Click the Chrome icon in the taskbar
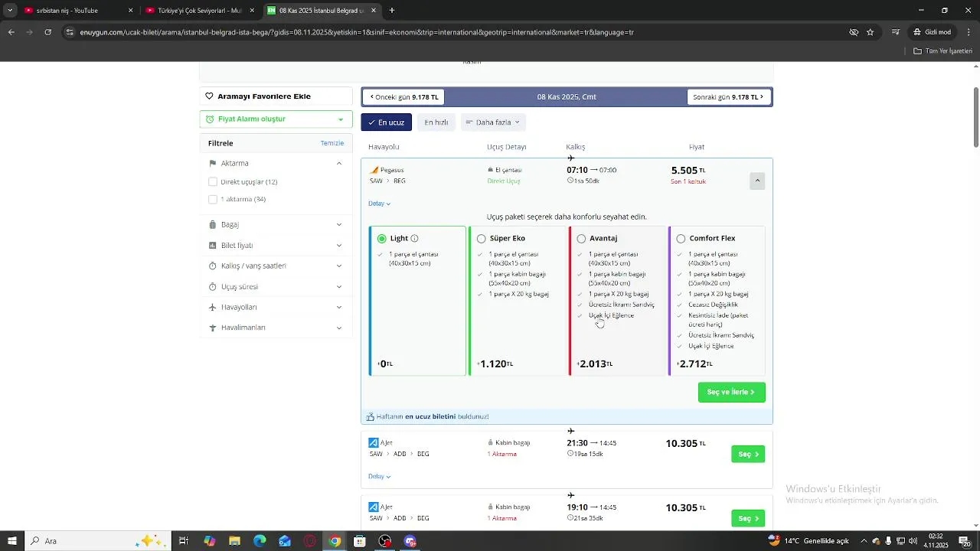 [x=335, y=541]
